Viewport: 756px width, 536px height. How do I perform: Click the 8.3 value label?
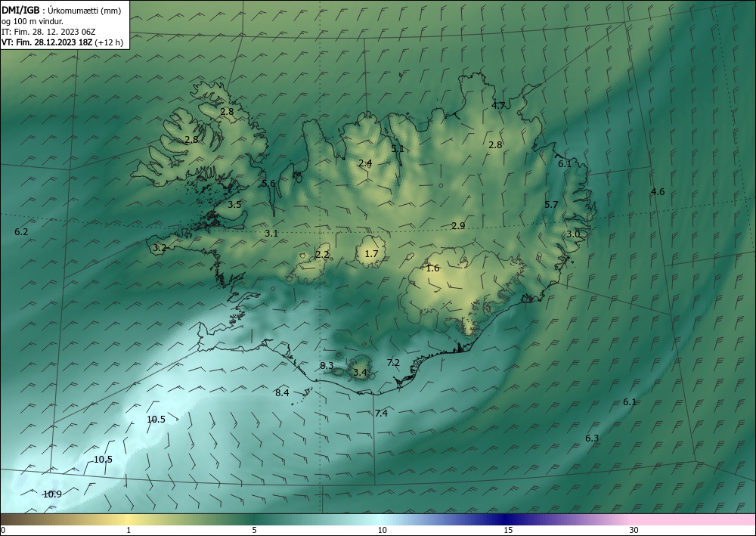(x=327, y=365)
